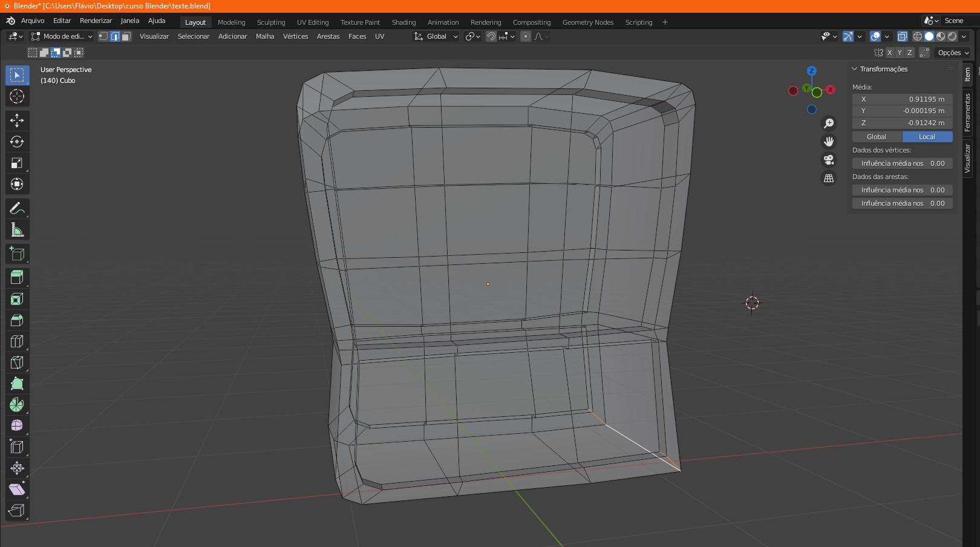
Task: Toggle X axis mesh symmetry
Action: [x=889, y=53]
